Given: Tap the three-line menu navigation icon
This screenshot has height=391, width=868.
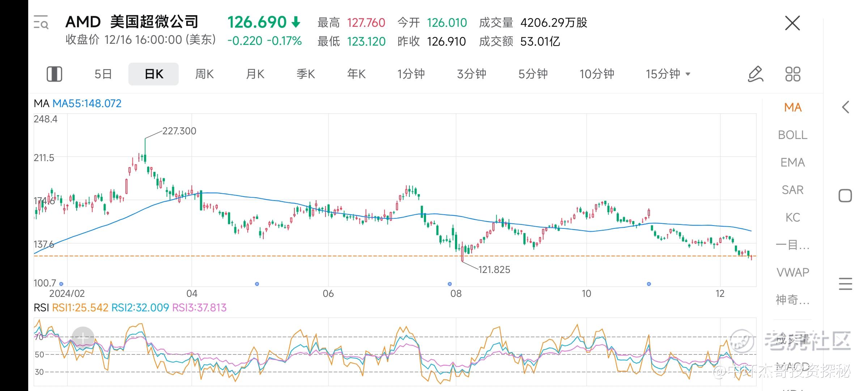Looking at the screenshot, I should (x=845, y=284).
